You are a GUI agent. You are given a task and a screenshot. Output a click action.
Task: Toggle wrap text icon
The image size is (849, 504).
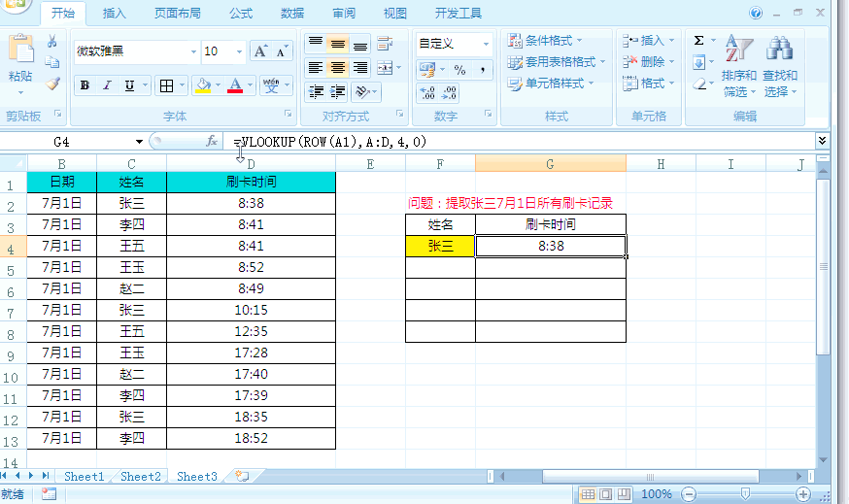[385, 44]
